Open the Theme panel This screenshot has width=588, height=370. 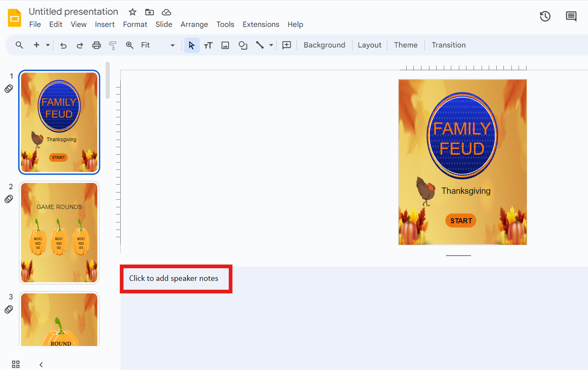tap(406, 45)
